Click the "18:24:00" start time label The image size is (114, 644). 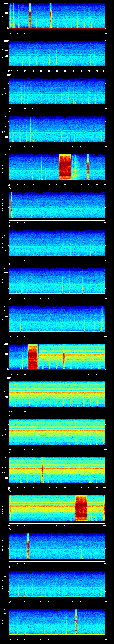click(x=9, y=109)
